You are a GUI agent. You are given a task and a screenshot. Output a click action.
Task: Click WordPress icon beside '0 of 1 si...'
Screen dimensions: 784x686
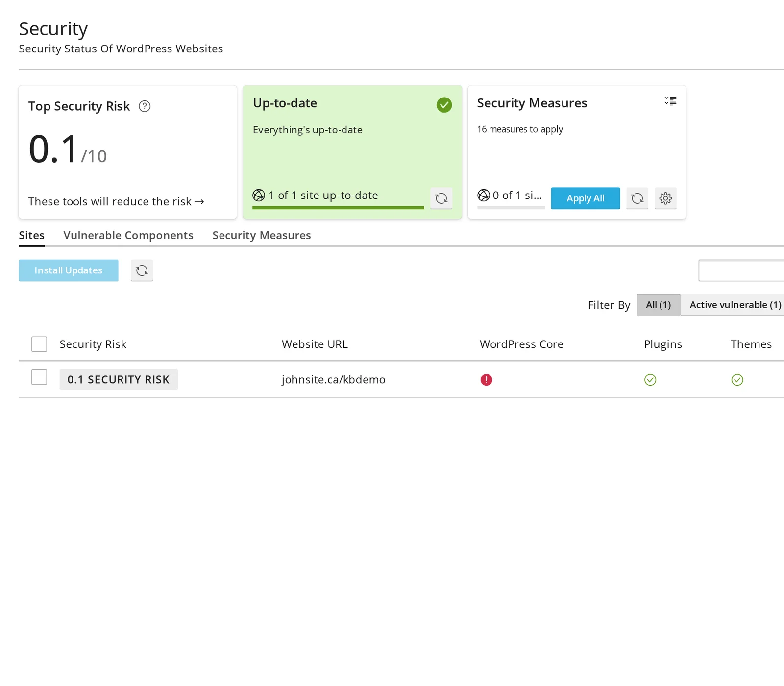point(484,196)
